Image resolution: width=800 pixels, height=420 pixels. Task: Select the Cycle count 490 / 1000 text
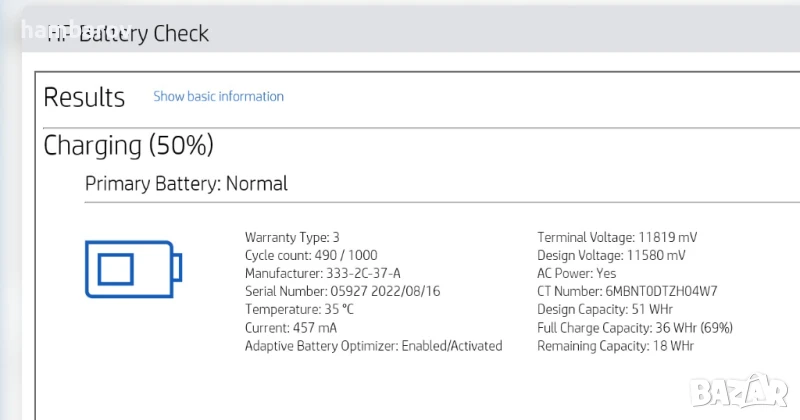click(311, 256)
